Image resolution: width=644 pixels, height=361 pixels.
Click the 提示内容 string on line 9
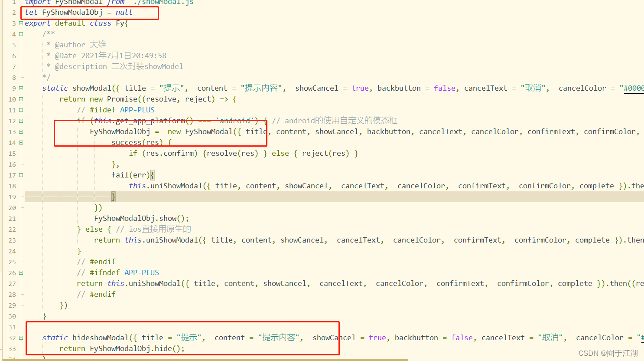click(x=260, y=88)
